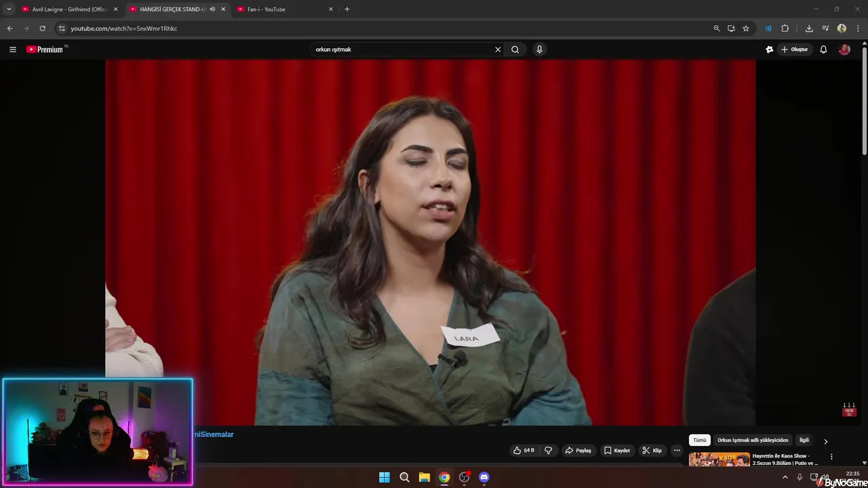
Task: Open YouTube account avatar menu
Action: click(x=844, y=49)
